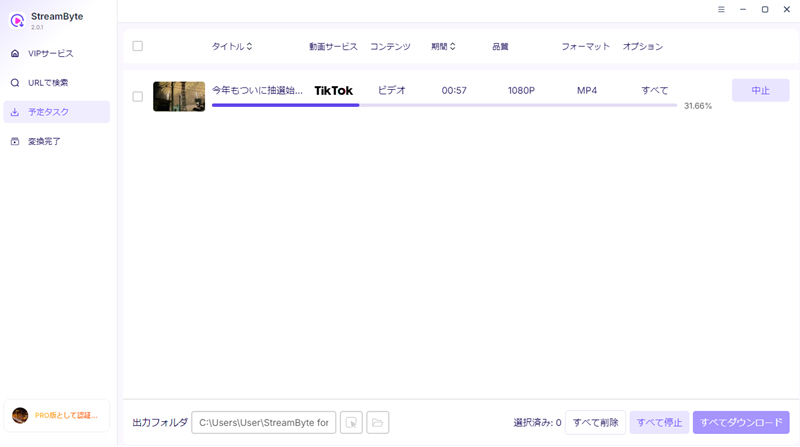Screen dimensions: 800x447
Task: Open the hamburger menu in title bar
Action: [x=721, y=9]
